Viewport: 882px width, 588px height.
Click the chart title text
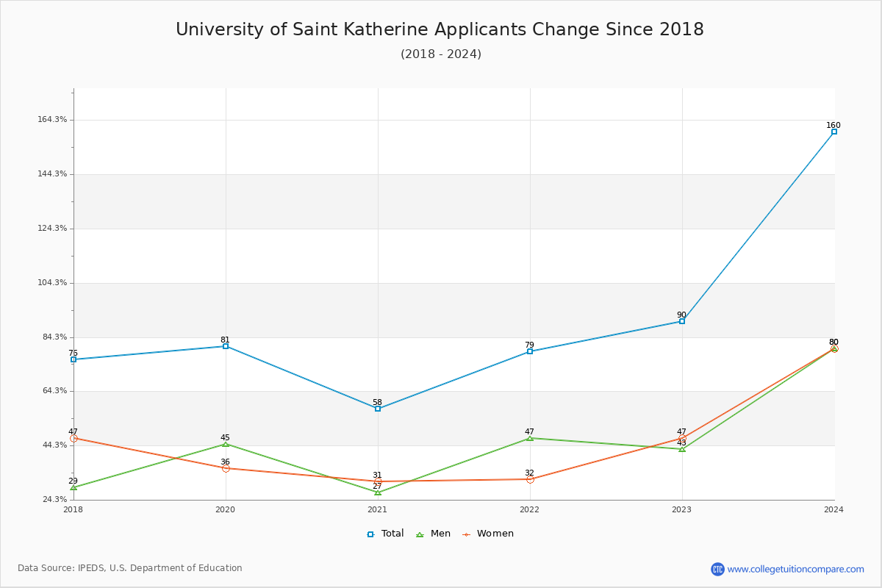(x=440, y=29)
